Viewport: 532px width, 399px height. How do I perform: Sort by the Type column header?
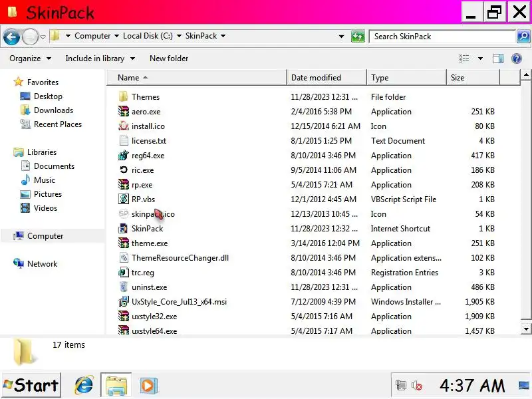coord(406,78)
